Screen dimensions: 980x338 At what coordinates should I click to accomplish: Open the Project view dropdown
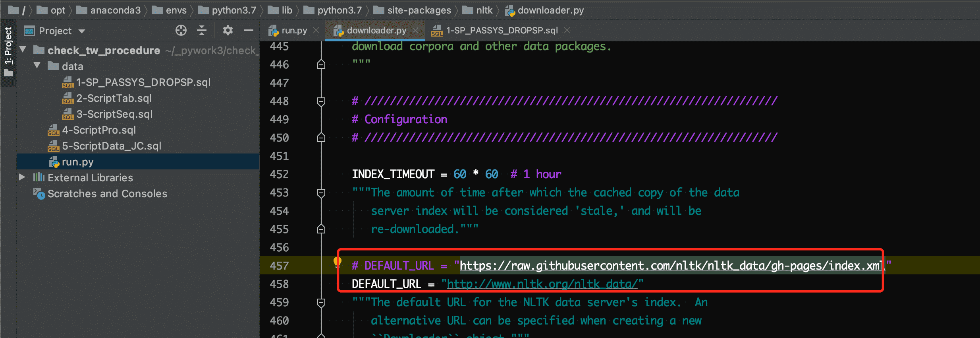[x=82, y=31]
